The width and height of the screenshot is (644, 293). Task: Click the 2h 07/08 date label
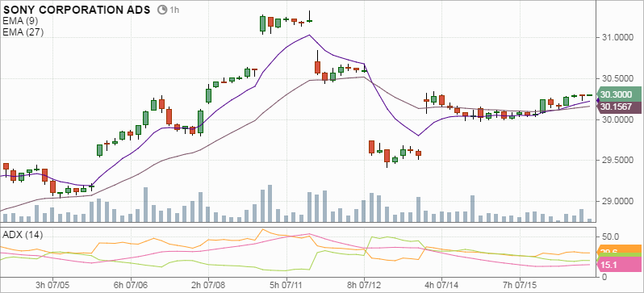tap(209, 284)
